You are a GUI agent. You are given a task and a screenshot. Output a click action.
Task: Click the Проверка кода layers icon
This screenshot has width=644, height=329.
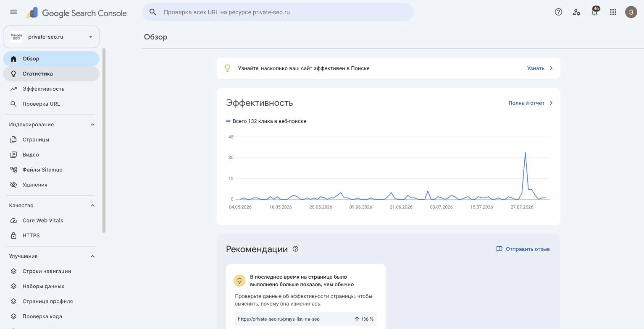pos(13,316)
